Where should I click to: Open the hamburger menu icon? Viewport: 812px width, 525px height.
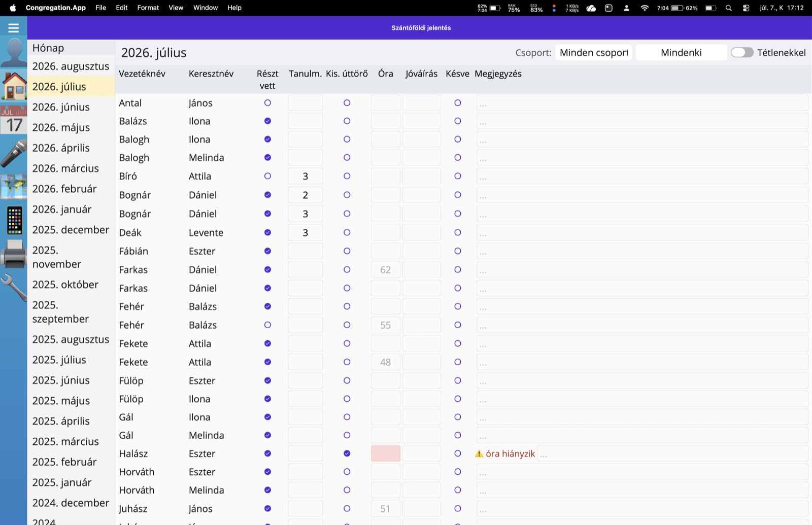[x=14, y=28]
